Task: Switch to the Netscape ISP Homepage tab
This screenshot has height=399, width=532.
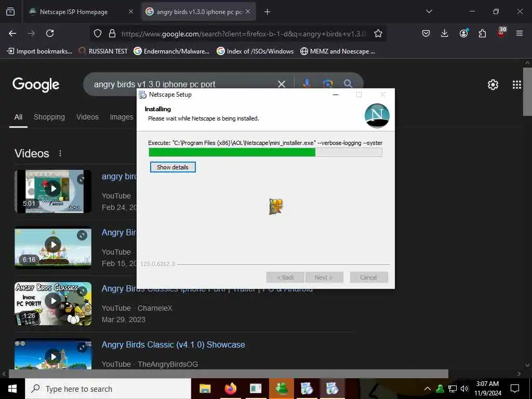Action: [74, 12]
